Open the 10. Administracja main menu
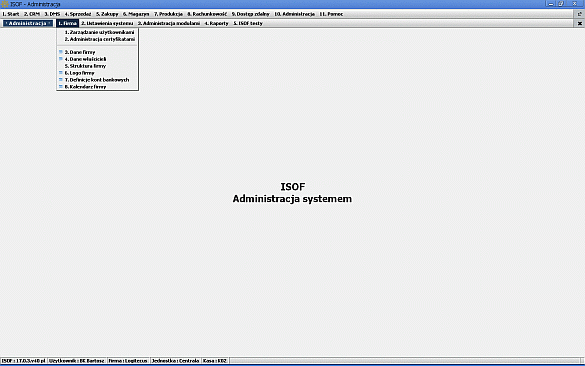585x366 pixels. (294, 14)
